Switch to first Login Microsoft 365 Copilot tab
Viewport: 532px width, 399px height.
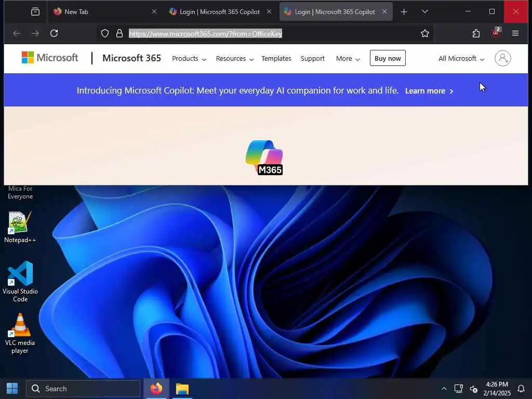[x=220, y=12]
